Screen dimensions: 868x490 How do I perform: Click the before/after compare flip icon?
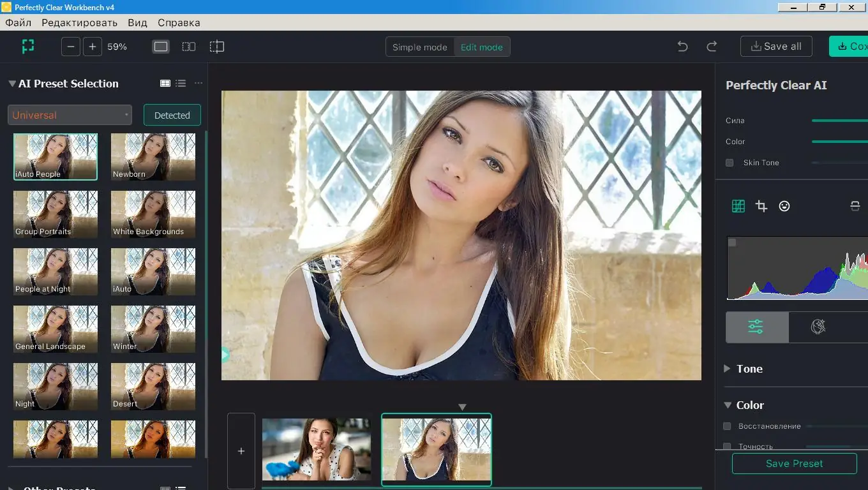click(854, 205)
